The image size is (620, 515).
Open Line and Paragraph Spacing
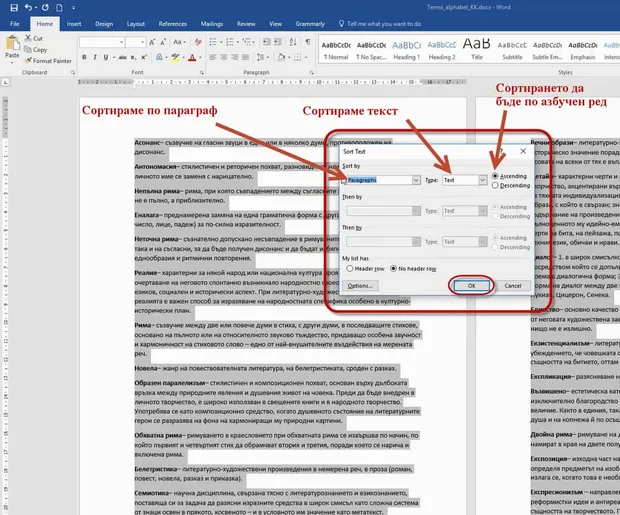260,57
